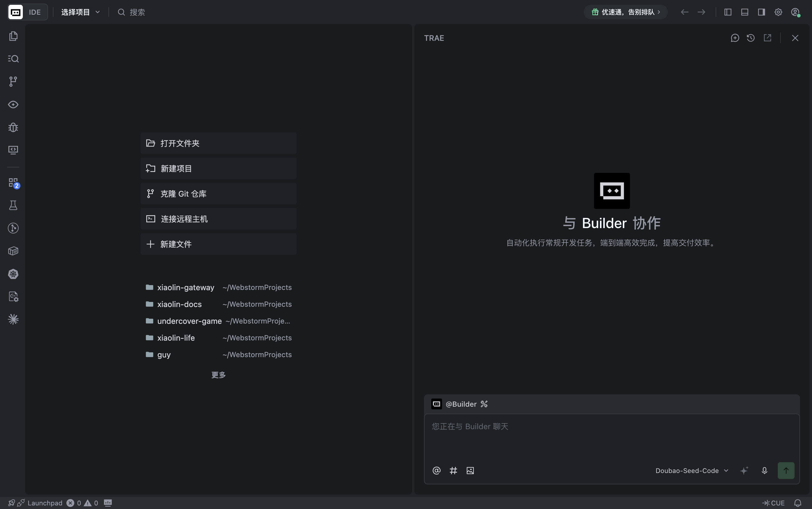
Task: Click 连接远程主机 remote host option
Action: [219, 219]
